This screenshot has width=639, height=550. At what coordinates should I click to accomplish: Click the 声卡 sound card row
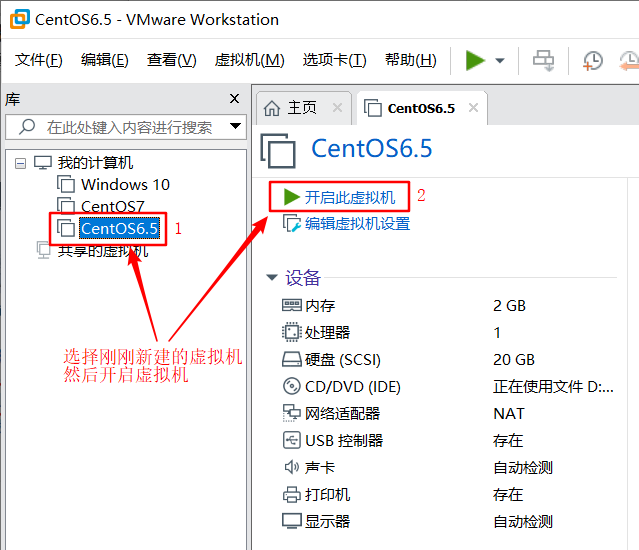pos(448,467)
